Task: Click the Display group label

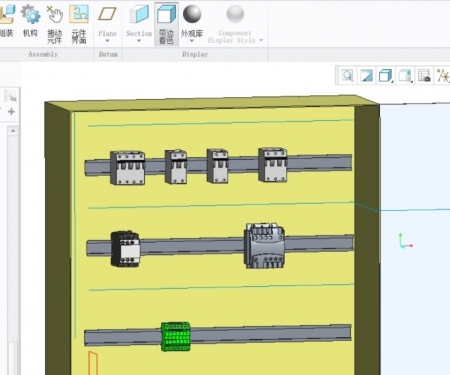Action: point(195,54)
